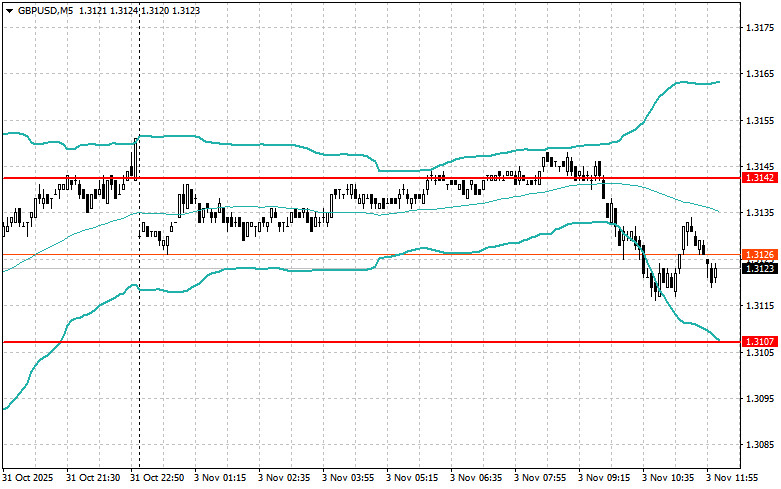Click the GBPUSD,M5 chart title
This screenshot has width=781, height=489.
(45, 10)
